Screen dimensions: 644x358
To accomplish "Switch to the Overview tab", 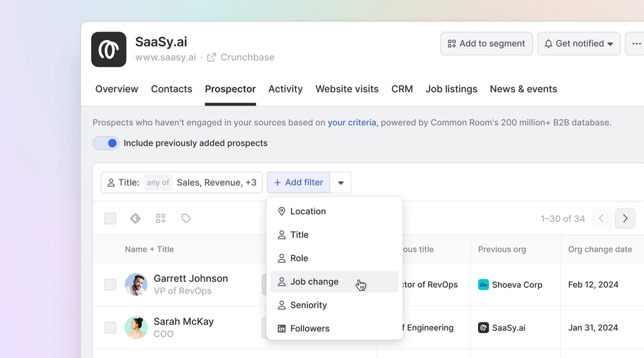I will tap(116, 89).
